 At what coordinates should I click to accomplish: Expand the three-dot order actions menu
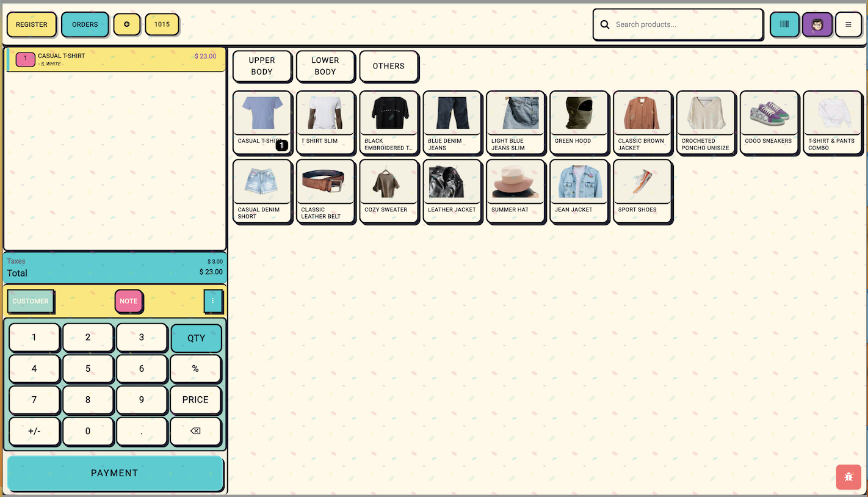coord(213,301)
